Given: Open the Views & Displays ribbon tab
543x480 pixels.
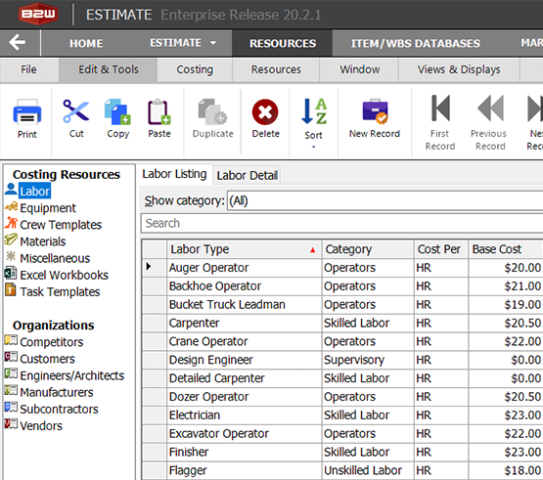Looking at the screenshot, I should (x=459, y=70).
